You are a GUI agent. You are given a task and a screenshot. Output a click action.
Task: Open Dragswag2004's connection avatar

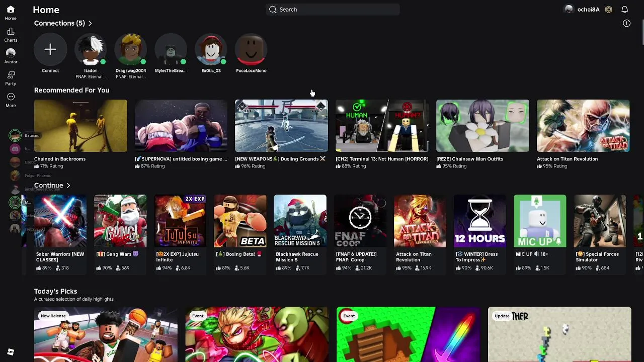click(131, 50)
